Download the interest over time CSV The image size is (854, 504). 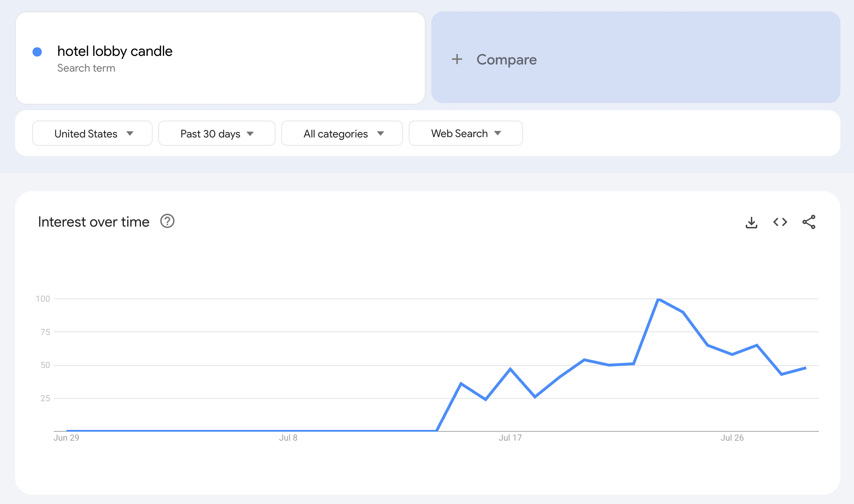(751, 222)
